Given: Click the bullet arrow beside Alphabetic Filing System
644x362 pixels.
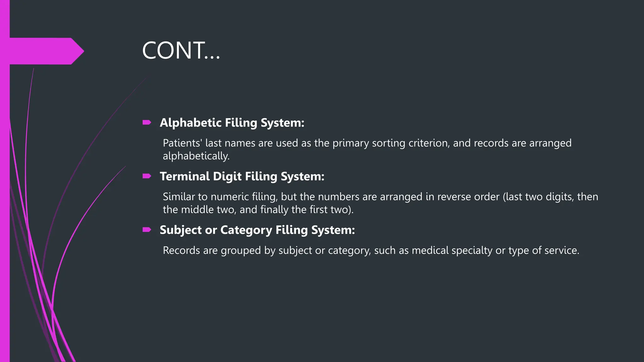Looking at the screenshot, I should [x=147, y=122].
